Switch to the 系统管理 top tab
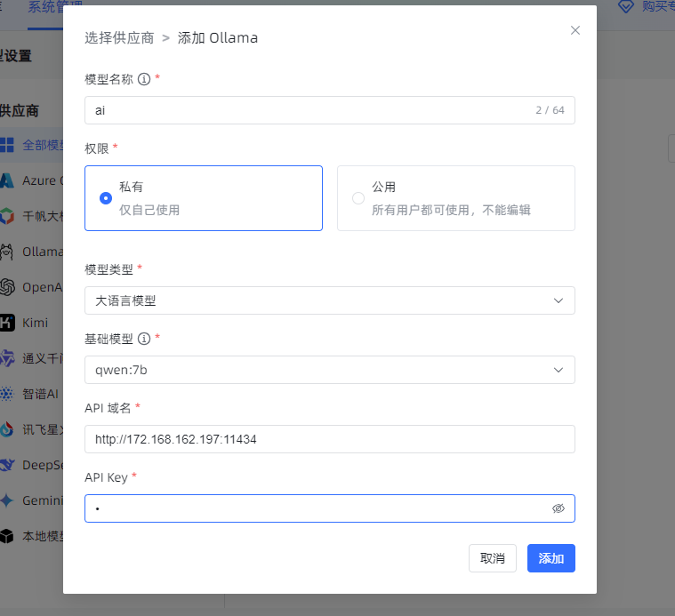675x616 pixels. pyautogui.click(x=53, y=8)
